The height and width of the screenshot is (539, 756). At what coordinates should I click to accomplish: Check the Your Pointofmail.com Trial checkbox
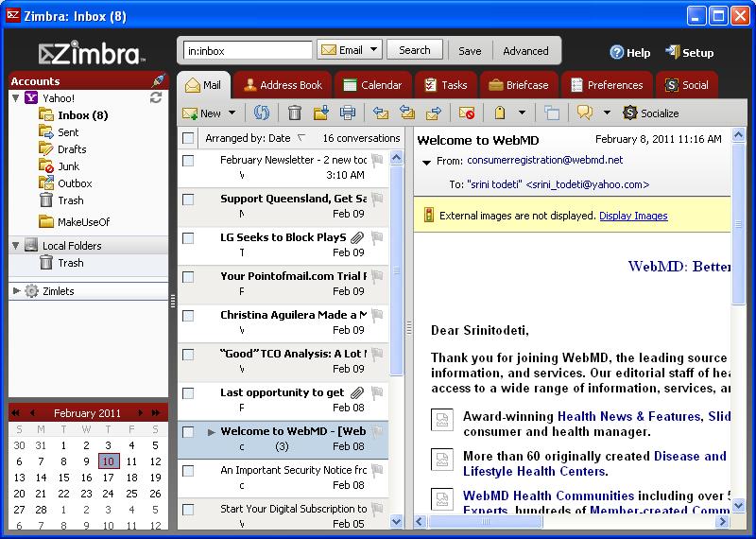(188, 277)
